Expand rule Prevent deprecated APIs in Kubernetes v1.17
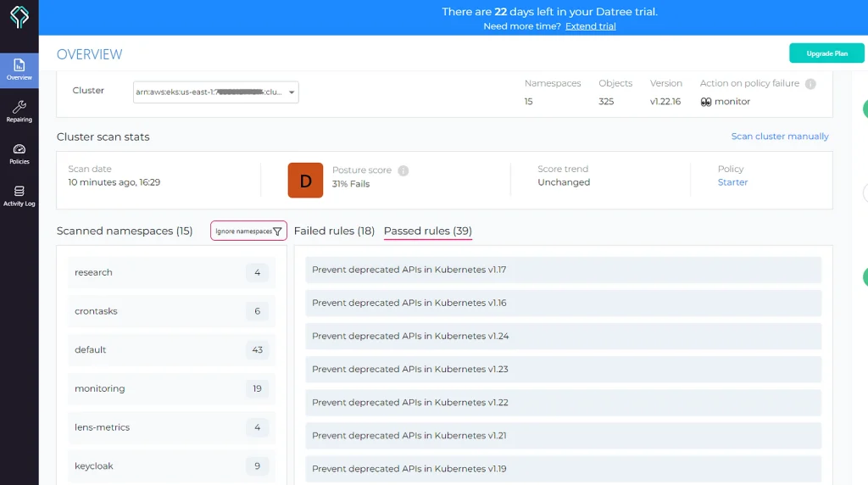This screenshot has width=868, height=485. click(x=563, y=270)
